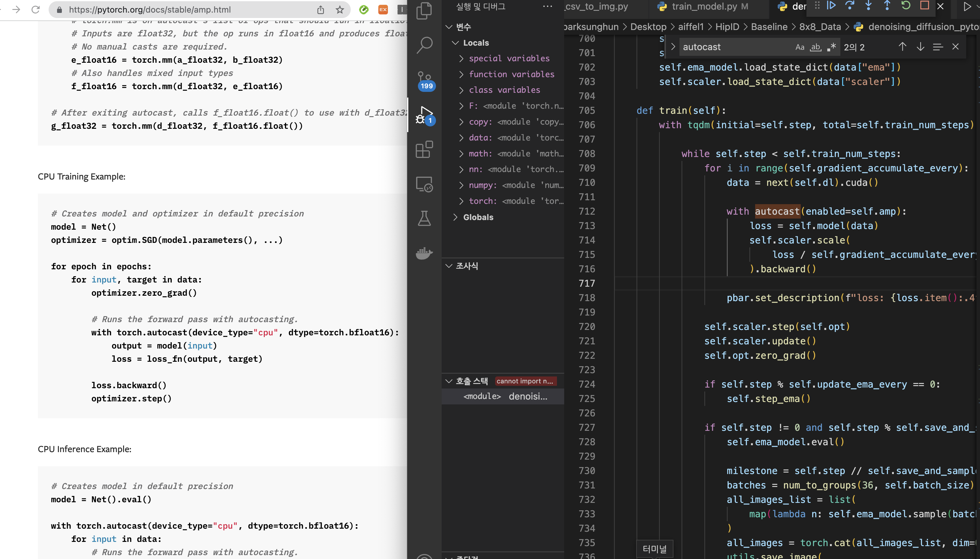Screen dimensions: 980x559
Task: Go to next match arrow in find
Action: [920, 47]
